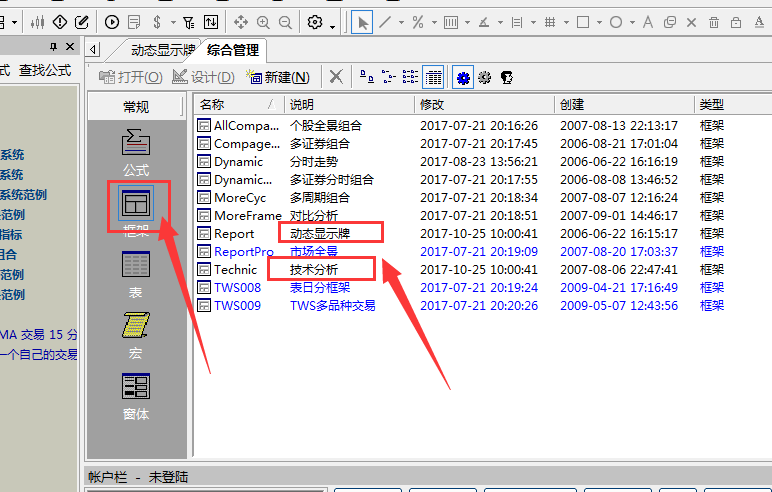Select the text letter A tool
Viewport: 772px width, 492px height.
[x=648, y=22]
